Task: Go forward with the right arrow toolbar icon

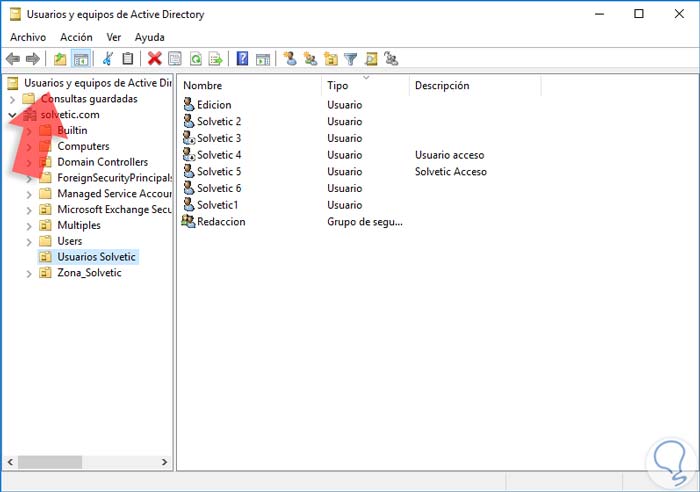Action: click(x=33, y=58)
